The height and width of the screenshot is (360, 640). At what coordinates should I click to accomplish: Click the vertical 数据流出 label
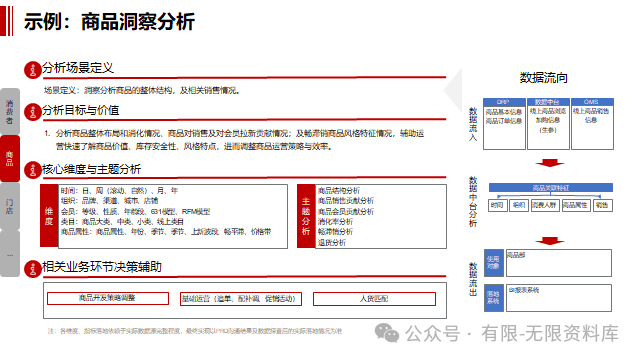pyautogui.click(x=473, y=279)
